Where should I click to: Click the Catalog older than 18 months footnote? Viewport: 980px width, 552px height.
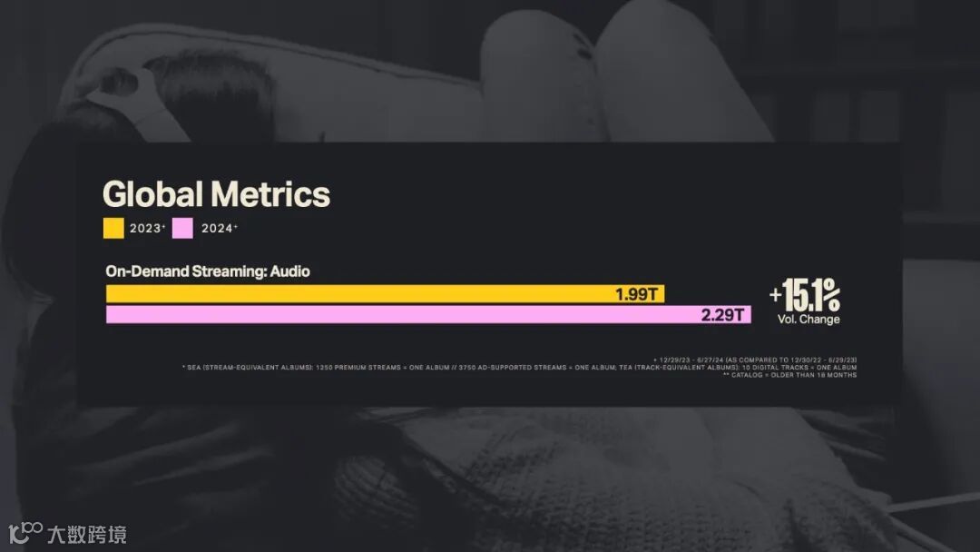click(790, 375)
